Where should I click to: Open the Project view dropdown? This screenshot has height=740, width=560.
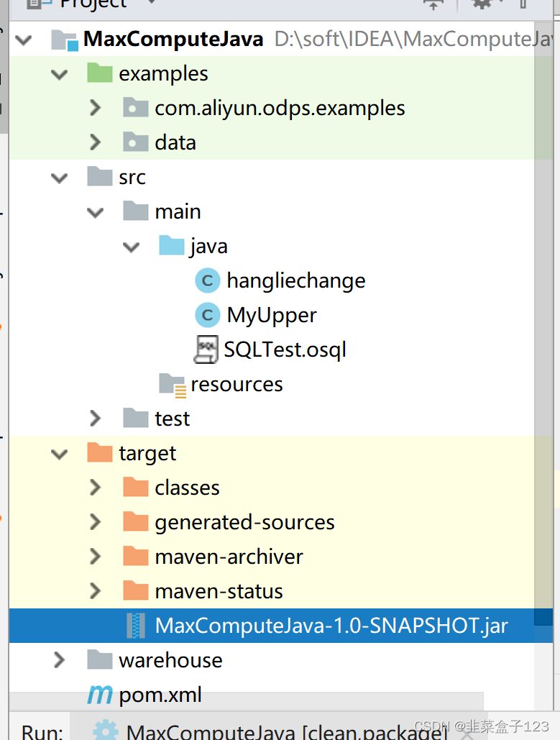tap(151, 2)
